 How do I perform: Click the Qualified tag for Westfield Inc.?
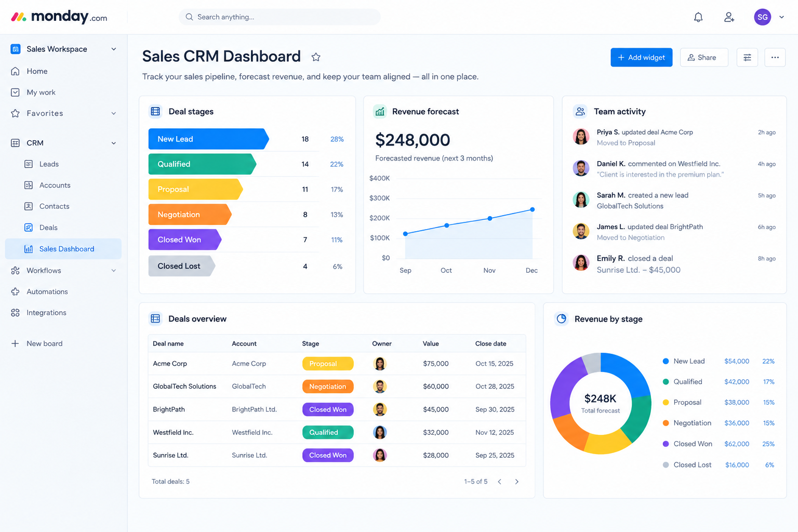tap(328, 432)
